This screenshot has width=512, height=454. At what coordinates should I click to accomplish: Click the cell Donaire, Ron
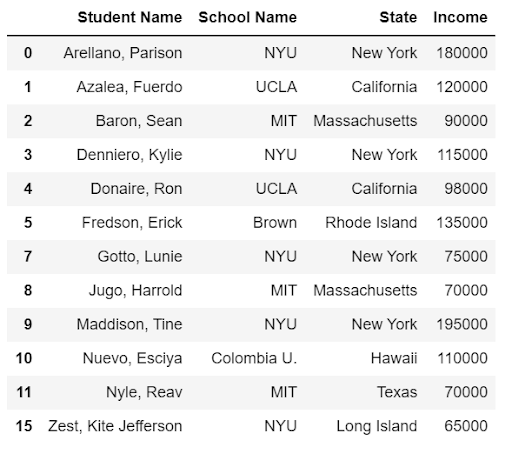(136, 189)
